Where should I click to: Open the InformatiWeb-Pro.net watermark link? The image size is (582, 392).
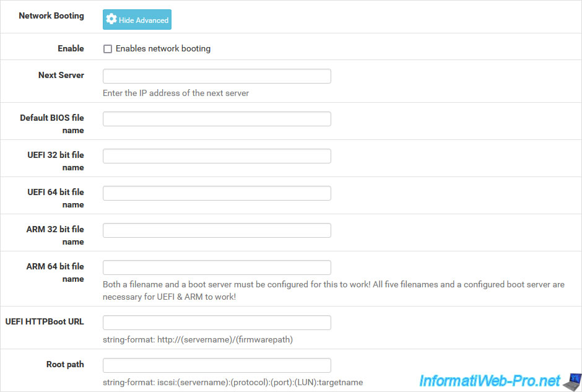pyautogui.click(x=490, y=381)
